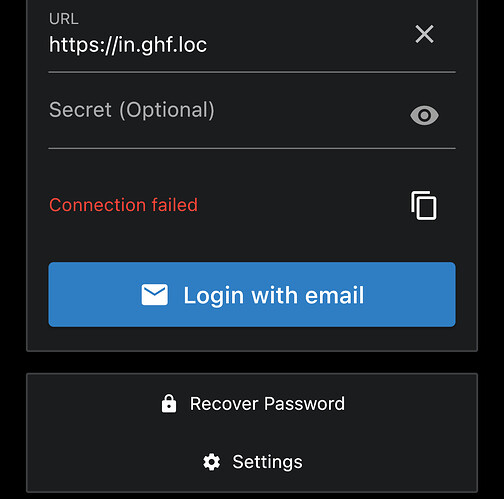Clear the URL field with the X icon

424,34
